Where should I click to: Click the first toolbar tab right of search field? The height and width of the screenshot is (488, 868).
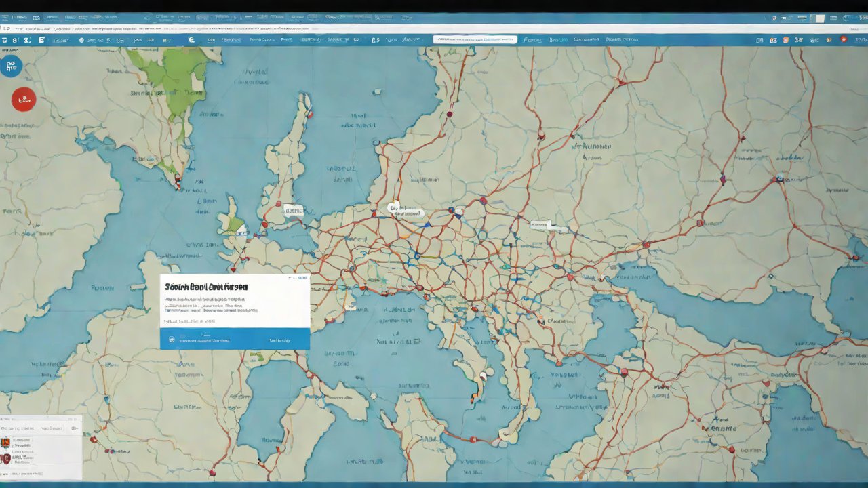click(x=532, y=40)
